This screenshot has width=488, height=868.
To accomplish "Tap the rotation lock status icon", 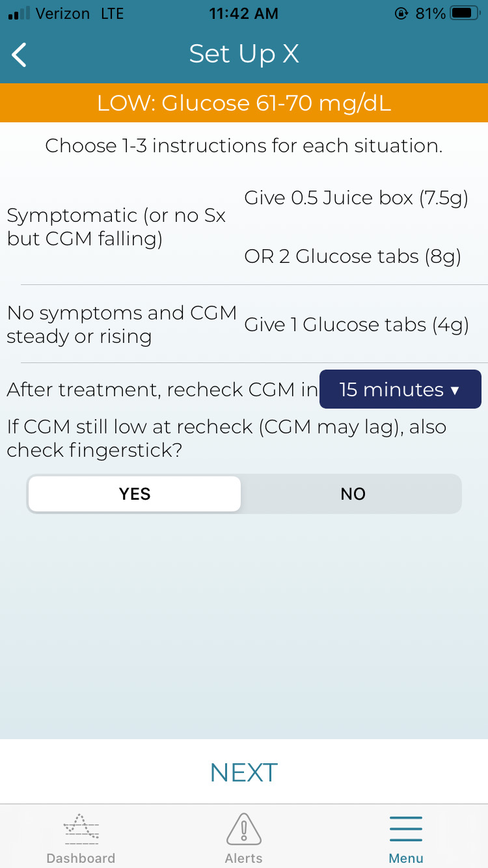I will [x=401, y=14].
